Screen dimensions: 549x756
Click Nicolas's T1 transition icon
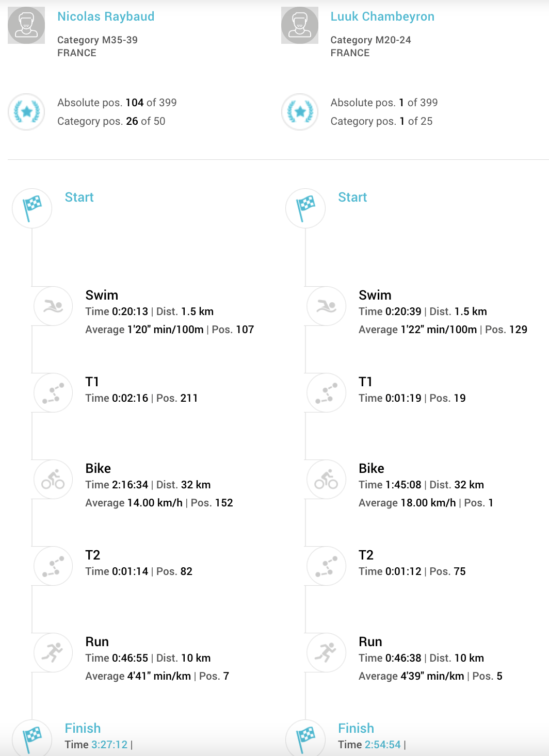coord(53,393)
